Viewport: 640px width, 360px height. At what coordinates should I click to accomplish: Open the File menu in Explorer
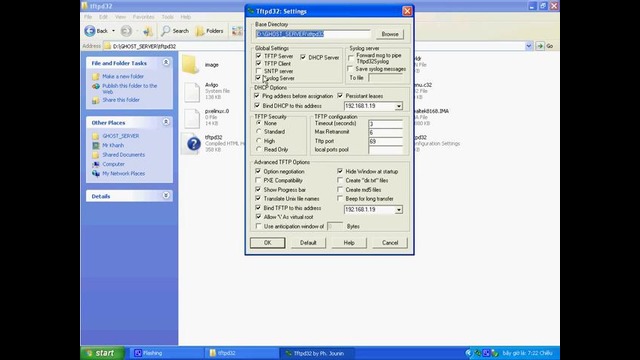point(88,17)
